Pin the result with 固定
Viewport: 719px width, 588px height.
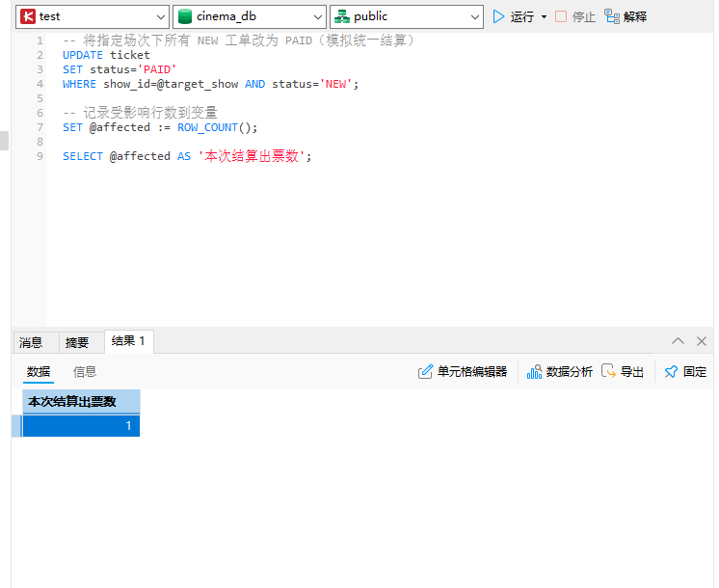click(685, 371)
